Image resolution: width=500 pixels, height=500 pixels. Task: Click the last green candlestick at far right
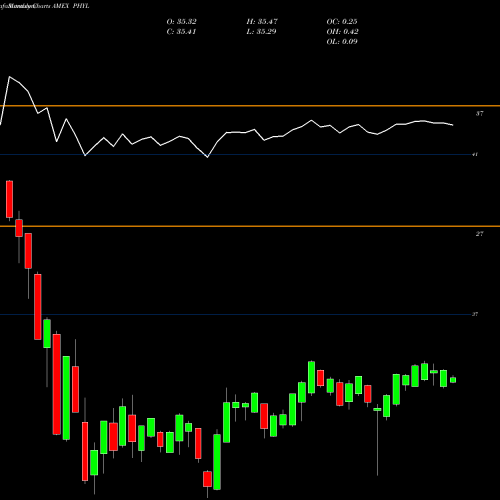pos(453,379)
